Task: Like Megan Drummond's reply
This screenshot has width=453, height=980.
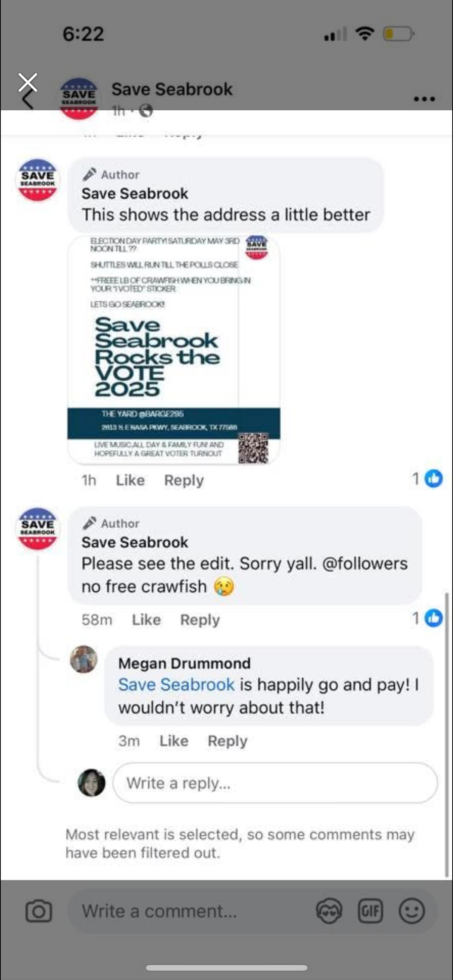Action: pos(174,741)
